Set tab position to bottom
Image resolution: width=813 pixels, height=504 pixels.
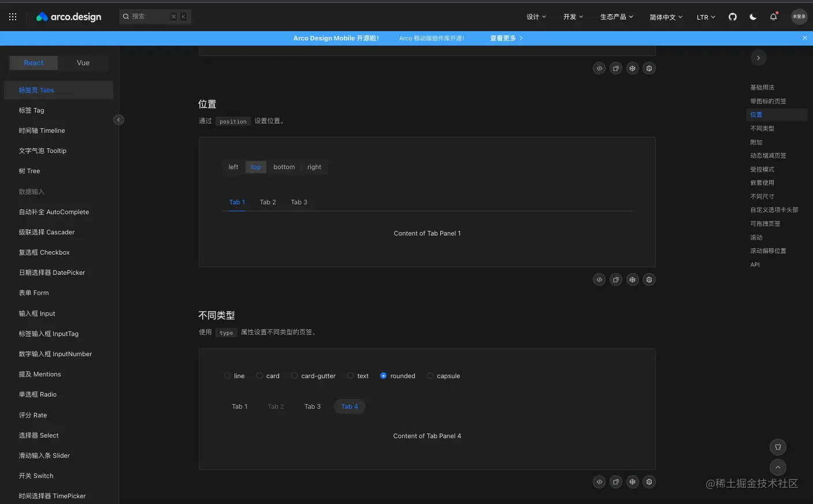[284, 167]
